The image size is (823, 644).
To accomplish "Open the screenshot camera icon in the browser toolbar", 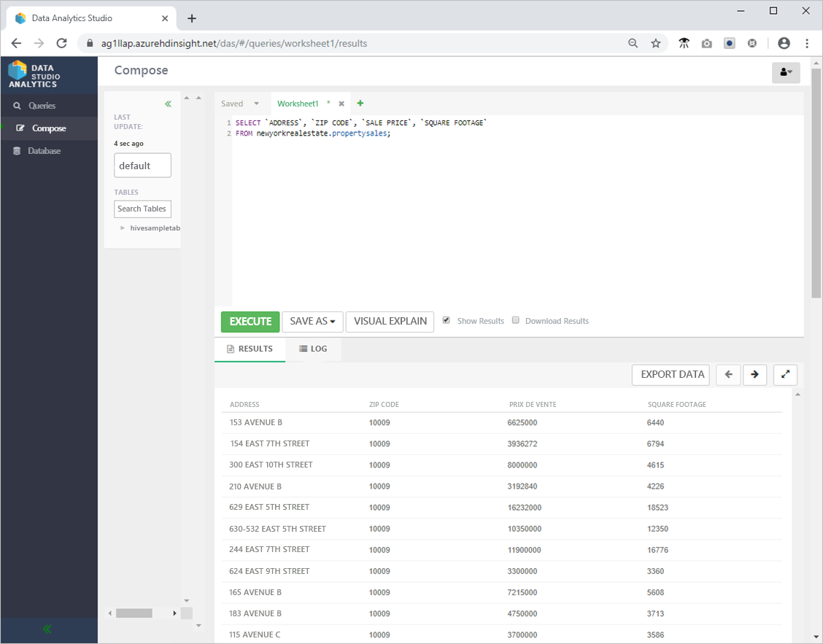I will click(x=706, y=43).
